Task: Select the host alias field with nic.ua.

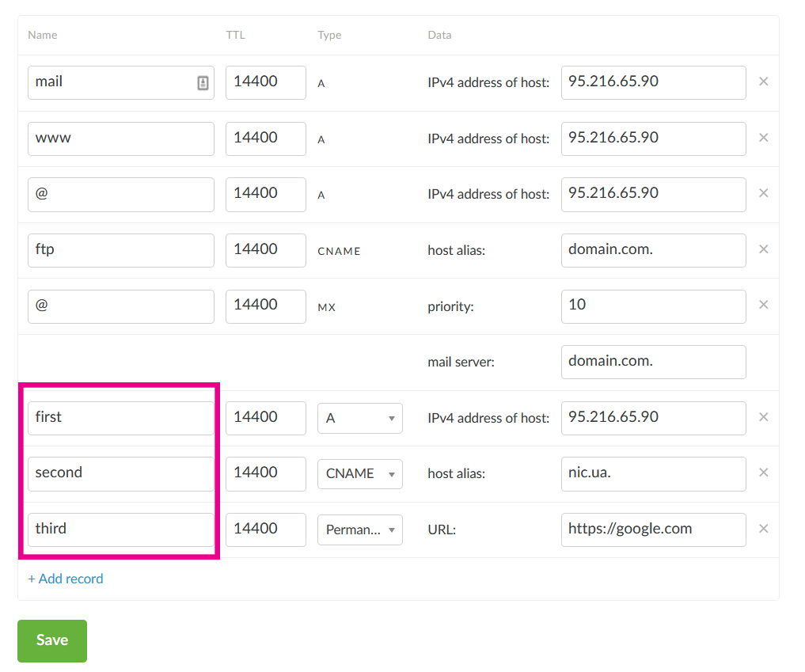Action: coord(653,473)
